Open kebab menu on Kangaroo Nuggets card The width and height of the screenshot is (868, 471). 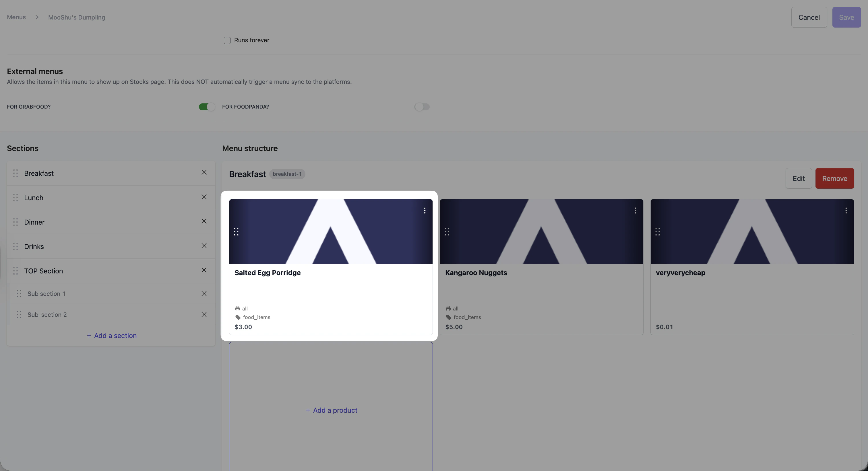(635, 211)
